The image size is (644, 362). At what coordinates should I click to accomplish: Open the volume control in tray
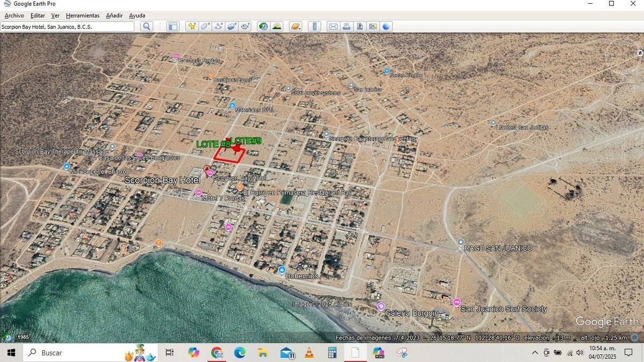pos(580,352)
